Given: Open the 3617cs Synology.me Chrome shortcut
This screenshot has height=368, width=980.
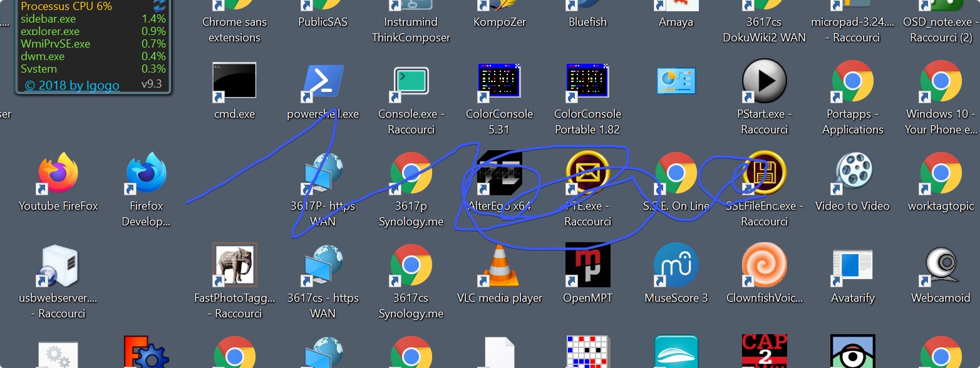Looking at the screenshot, I should [411, 266].
